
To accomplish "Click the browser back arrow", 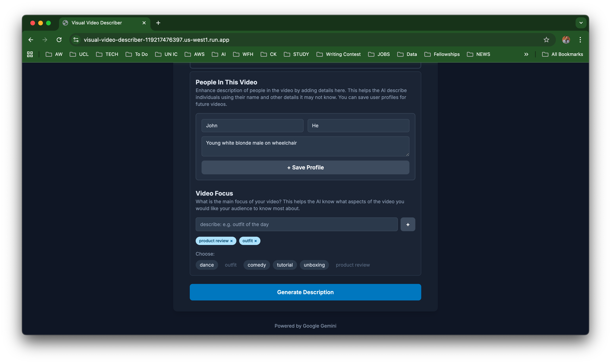I will pyautogui.click(x=31, y=40).
